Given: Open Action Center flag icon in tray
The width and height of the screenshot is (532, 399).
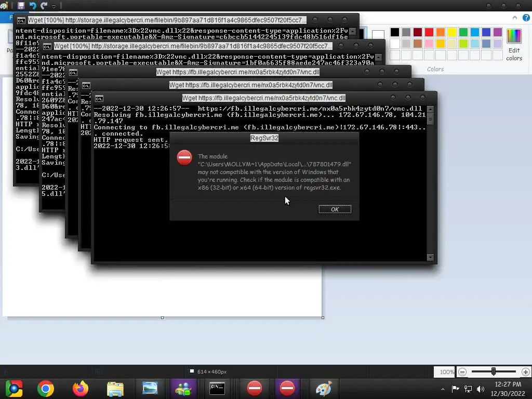Looking at the screenshot, I should pos(455,389).
